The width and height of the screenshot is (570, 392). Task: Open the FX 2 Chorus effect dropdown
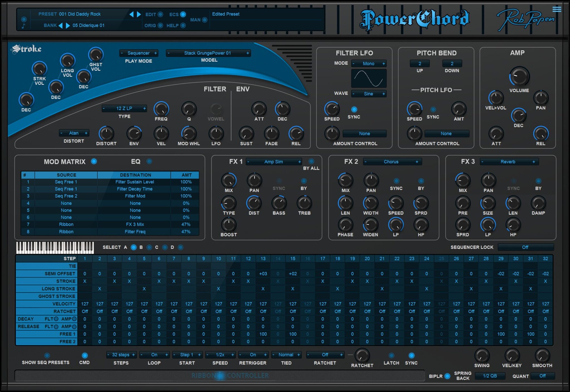click(391, 162)
